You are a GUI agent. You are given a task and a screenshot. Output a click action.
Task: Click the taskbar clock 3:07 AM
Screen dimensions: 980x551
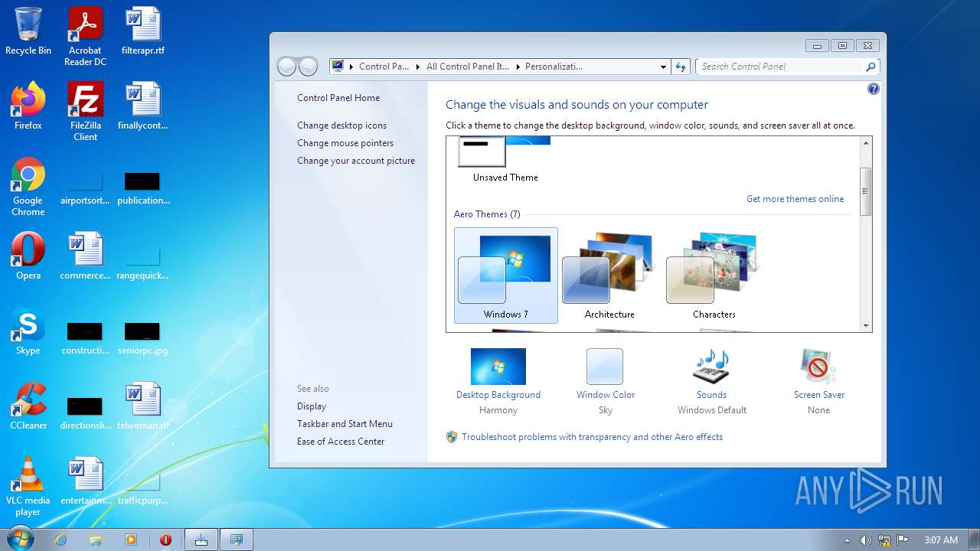click(940, 540)
